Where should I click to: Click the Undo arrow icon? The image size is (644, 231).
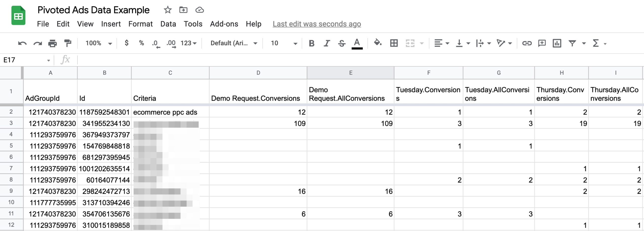pyautogui.click(x=22, y=43)
